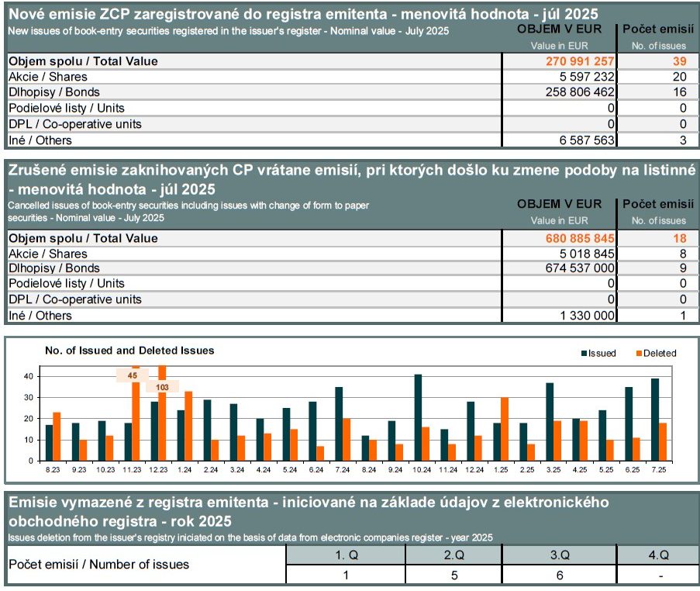Click new issues Bonds count 16
The width and height of the screenshot is (700, 591).
[x=680, y=92]
